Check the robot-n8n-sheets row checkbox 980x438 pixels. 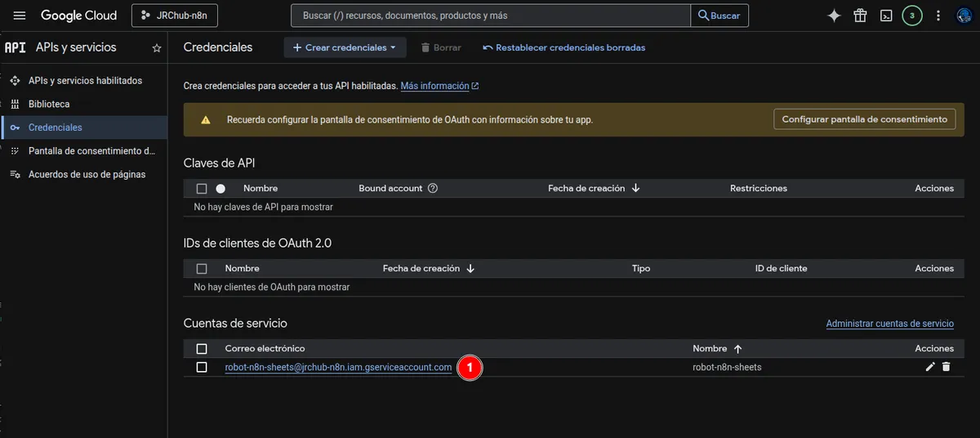tap(202, 368)
